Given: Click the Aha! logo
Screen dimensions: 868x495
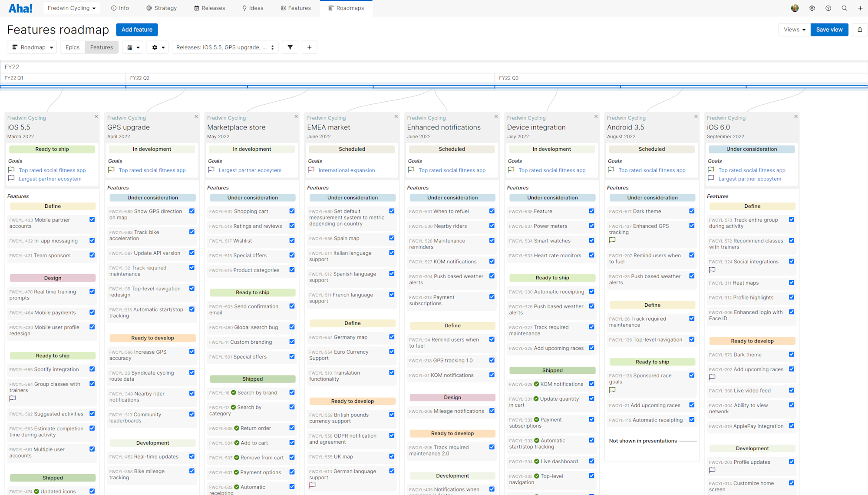Looking at the screenshot, I should tap(20, 8).
